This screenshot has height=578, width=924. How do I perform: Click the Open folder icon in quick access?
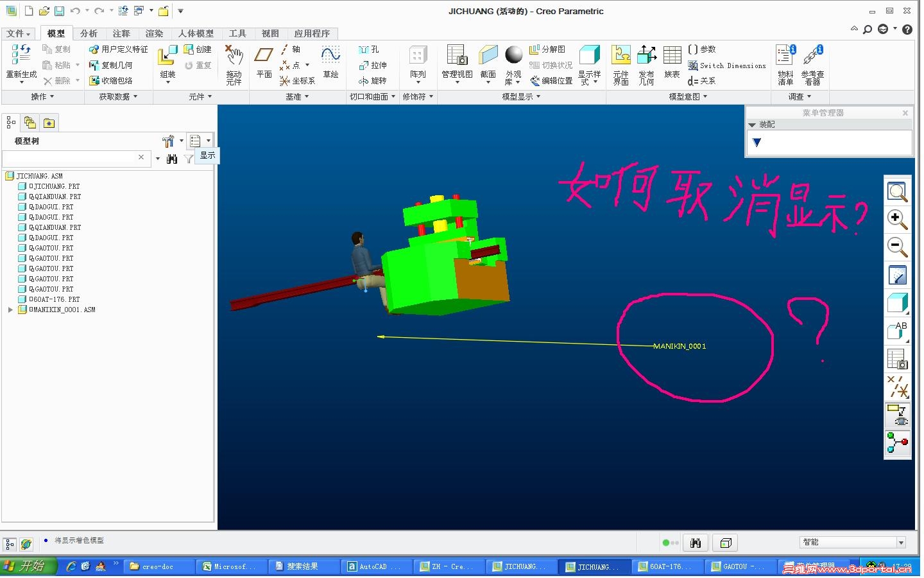click(44, 11)
